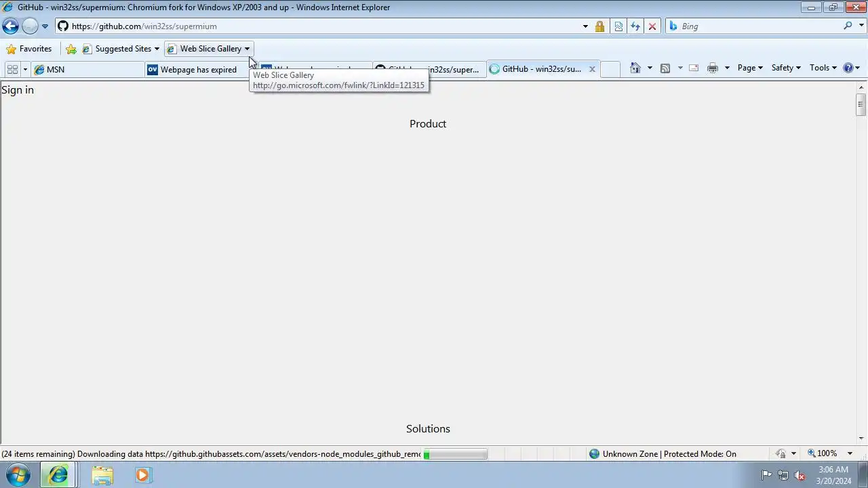This screenshot has height=488, width=868.
Task: Click the Sign in link on page
Action: pyautogui.click(x=18, y=90)
